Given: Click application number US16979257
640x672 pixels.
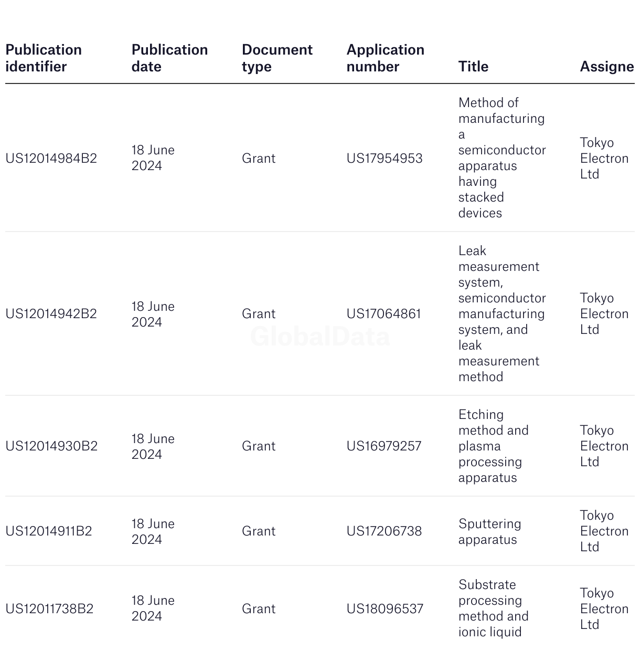Looking at the screenshot, I should pos(383,446).
